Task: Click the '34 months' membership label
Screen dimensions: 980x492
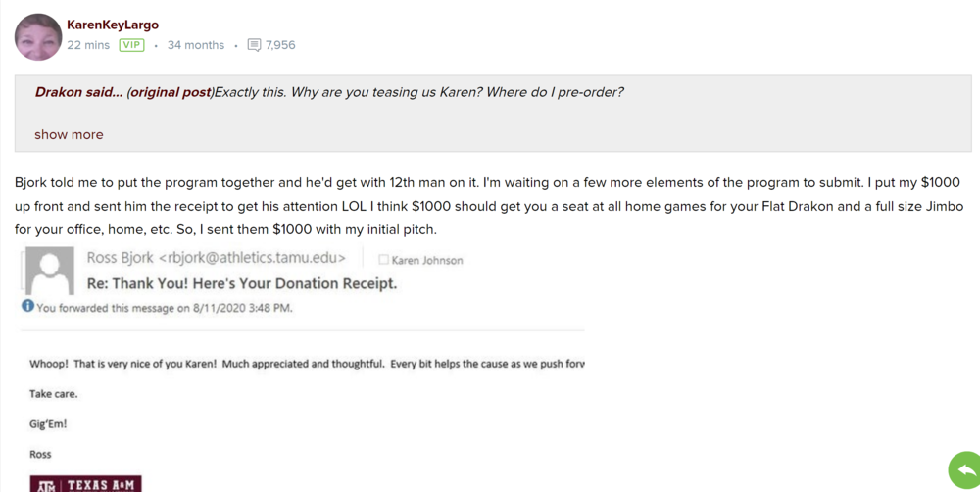Action: click(196, 45)
